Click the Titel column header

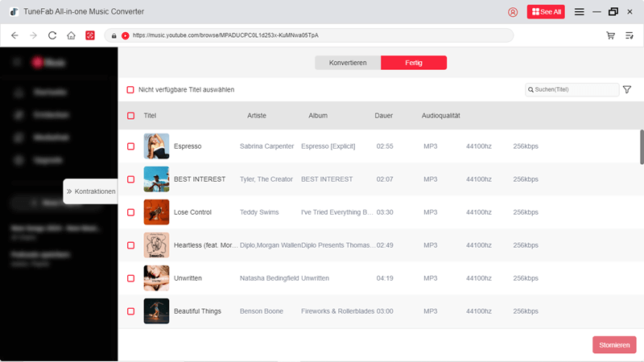(x=150, y=116)
